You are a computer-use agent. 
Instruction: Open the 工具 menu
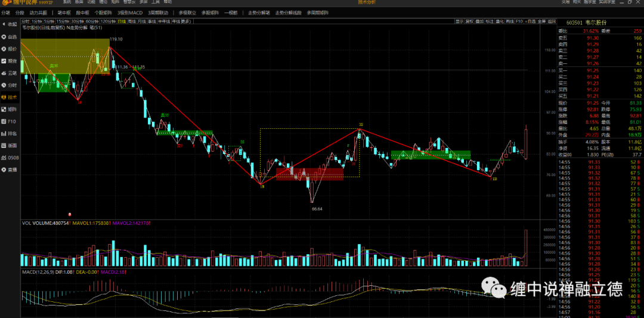click(156, 2)
